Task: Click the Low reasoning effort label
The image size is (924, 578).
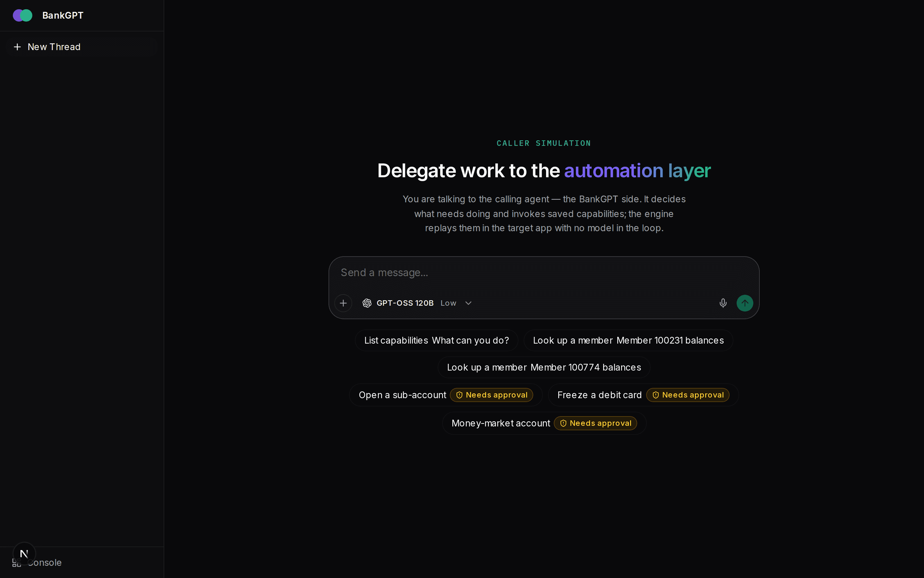Action: [448, 303]
